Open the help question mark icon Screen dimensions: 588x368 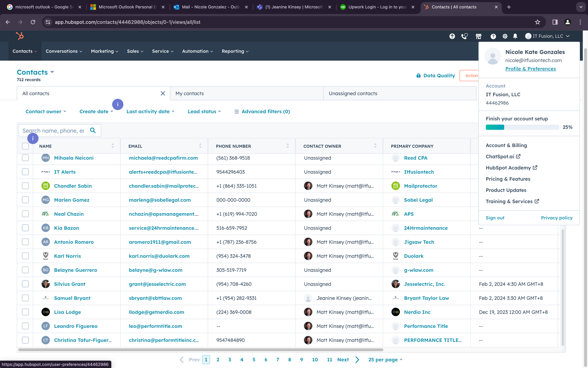click(x=493, y=36)
